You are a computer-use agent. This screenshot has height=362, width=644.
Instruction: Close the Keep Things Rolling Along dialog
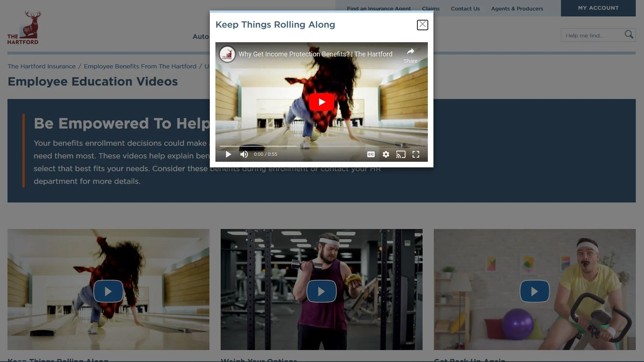[422, 25]
